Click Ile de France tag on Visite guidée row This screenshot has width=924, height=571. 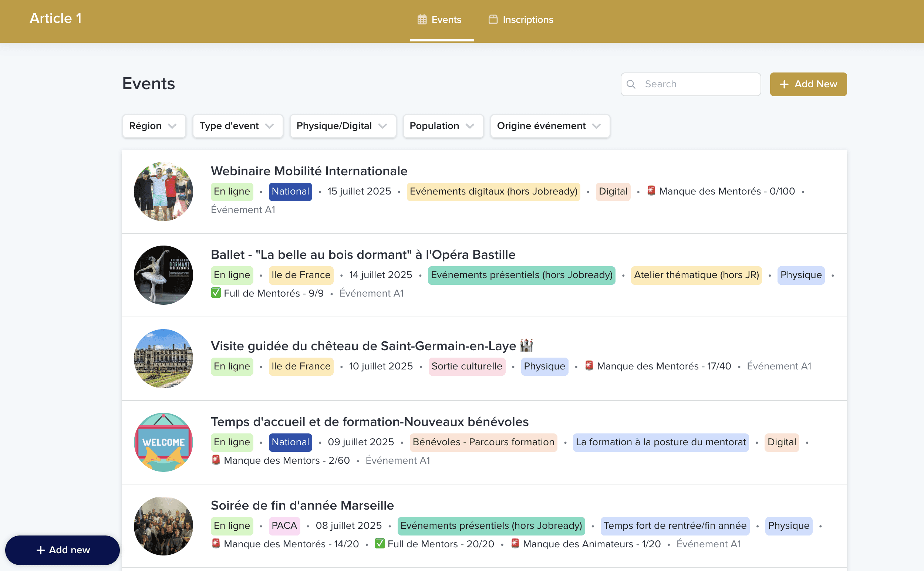[x=301, y=366]
